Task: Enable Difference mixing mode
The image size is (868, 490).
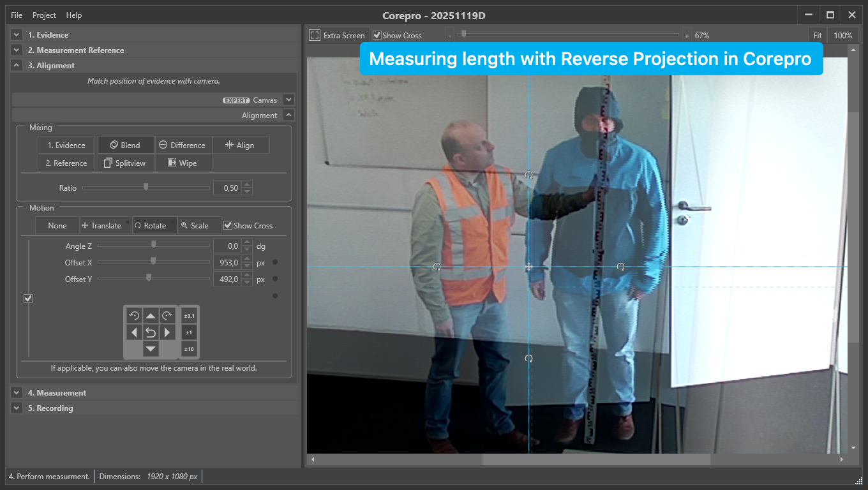Action: pyautogui.click(x=183, y=145)
